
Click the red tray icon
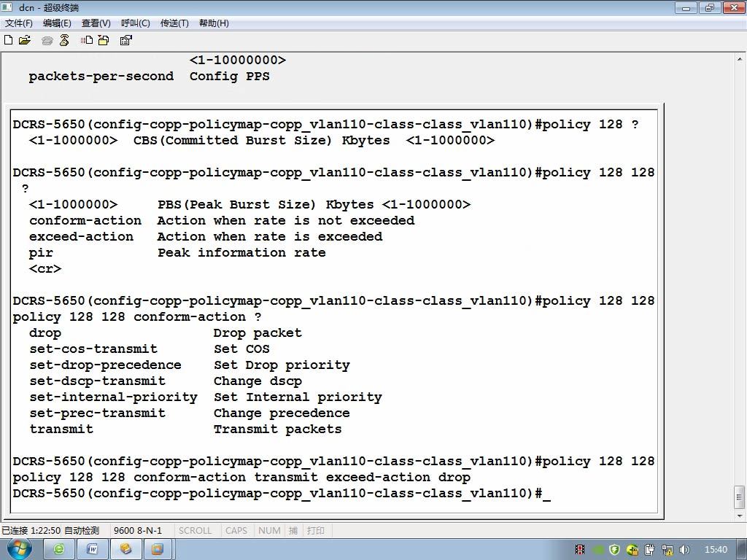coord(580,550)
